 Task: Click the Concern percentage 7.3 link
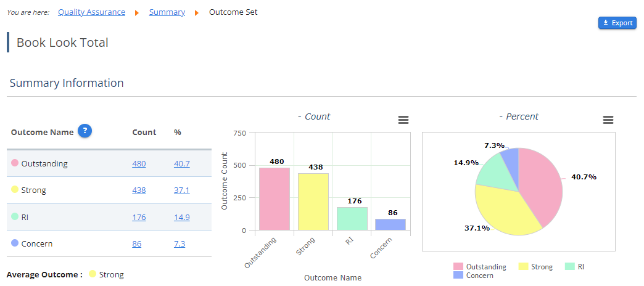pos(180,244)
